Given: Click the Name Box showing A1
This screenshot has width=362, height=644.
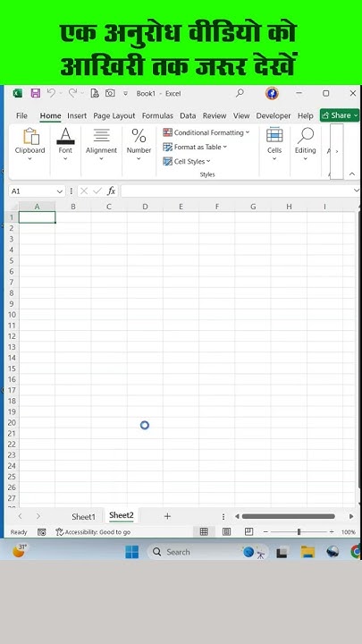Looking at the screenshot, I should (x=32, y=191).
